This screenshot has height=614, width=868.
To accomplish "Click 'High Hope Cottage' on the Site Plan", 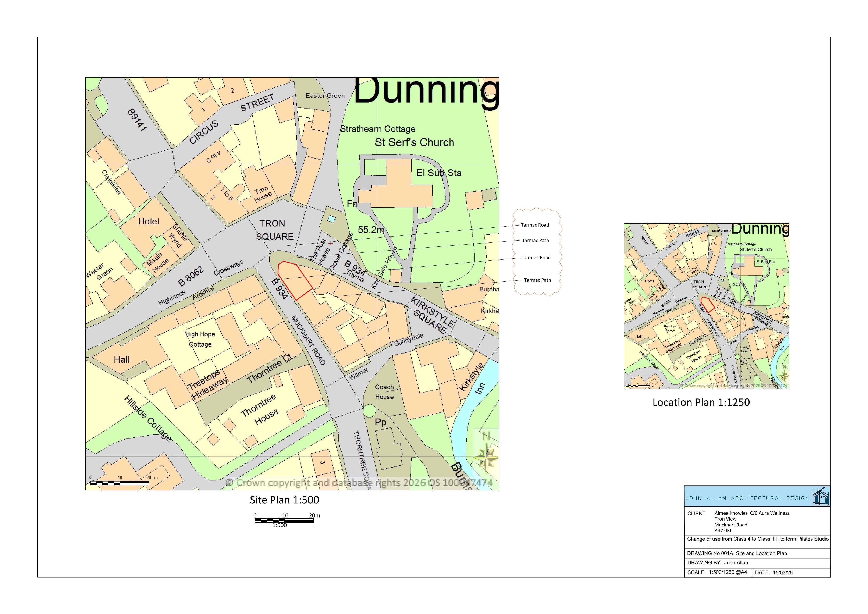I will click(x=200, y=339).
